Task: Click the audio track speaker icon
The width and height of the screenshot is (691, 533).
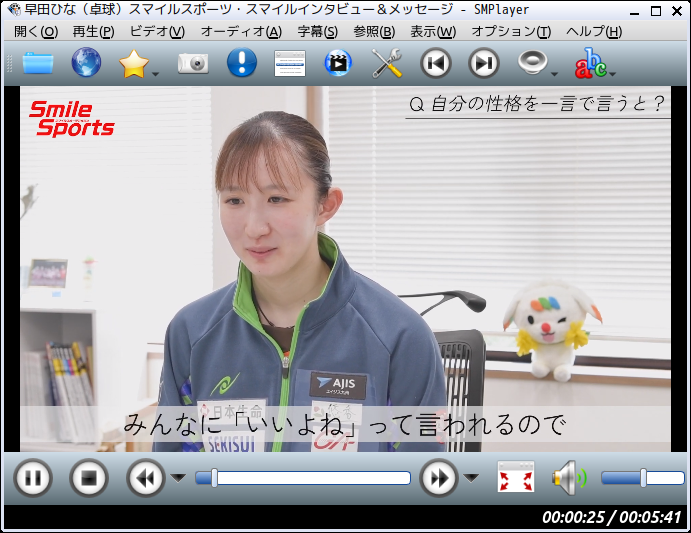Action: [532, 62]
